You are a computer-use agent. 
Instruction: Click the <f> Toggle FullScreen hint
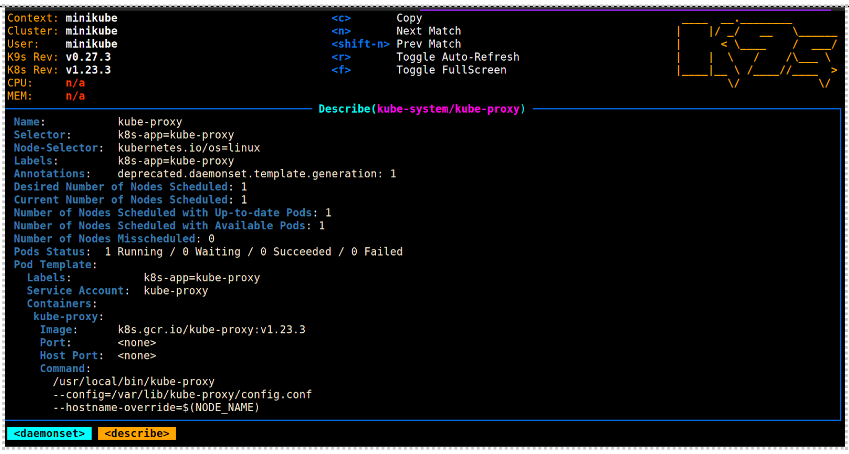coord(419,70)
